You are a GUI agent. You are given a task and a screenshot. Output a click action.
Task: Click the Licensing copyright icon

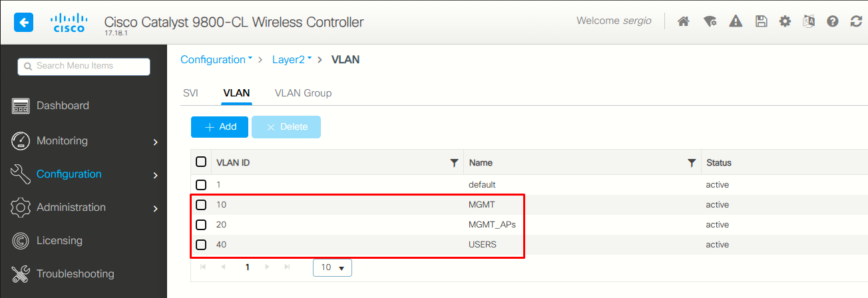[21, 241]
